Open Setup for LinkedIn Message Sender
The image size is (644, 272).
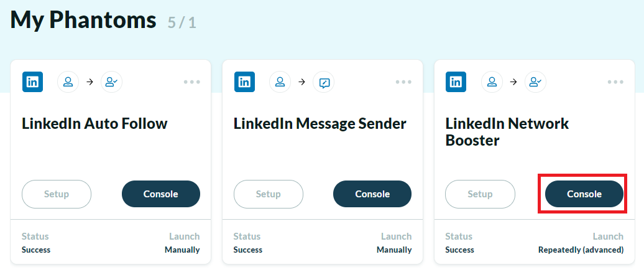(269, 194)
